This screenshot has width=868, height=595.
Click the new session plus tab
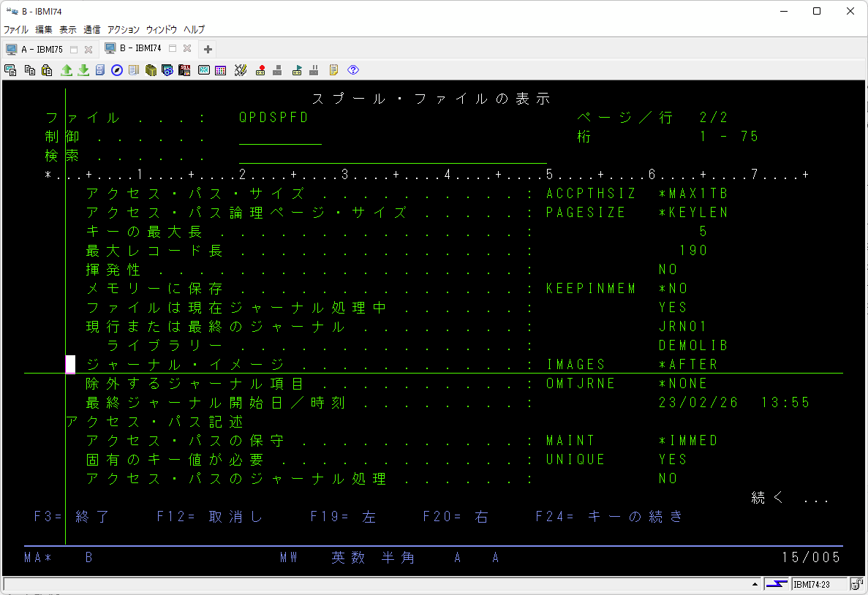[208, 49]
